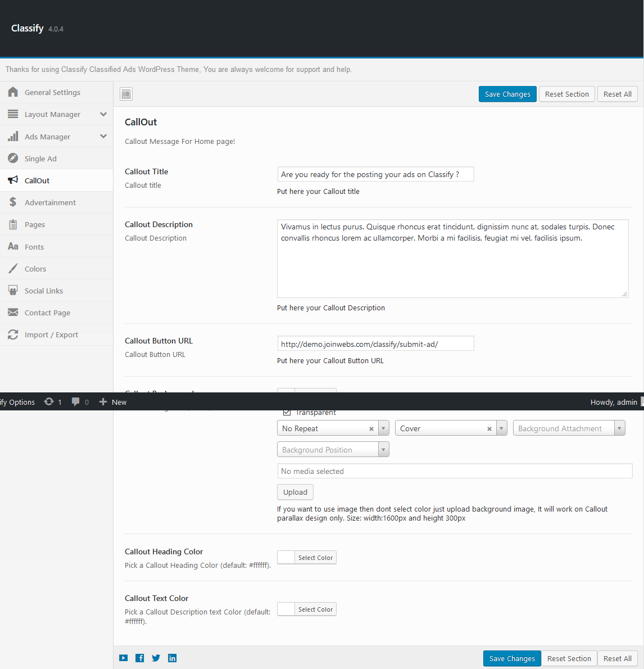Click the Callout Title input field
644x669 pixels.
[x=375, y=174]
